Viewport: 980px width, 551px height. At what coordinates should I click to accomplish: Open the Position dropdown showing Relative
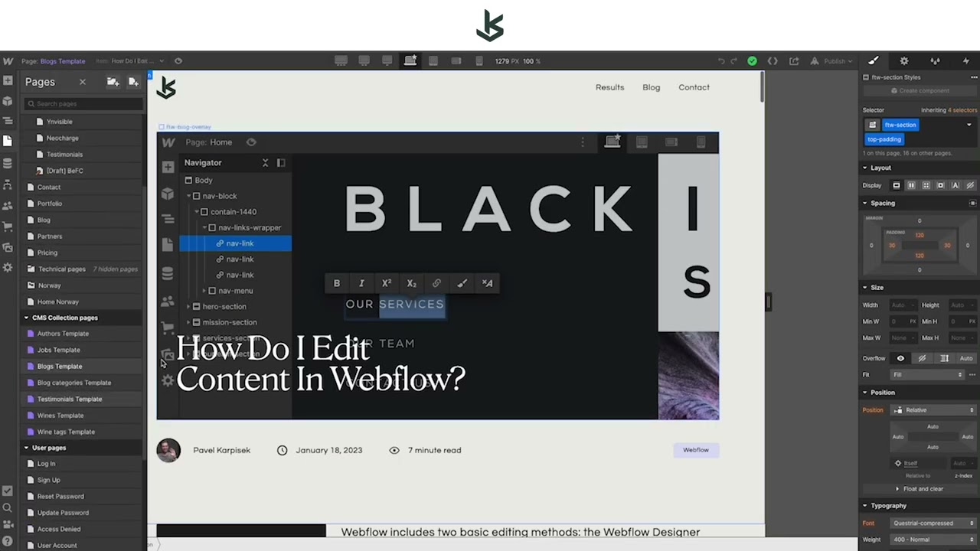click(934, 410)
